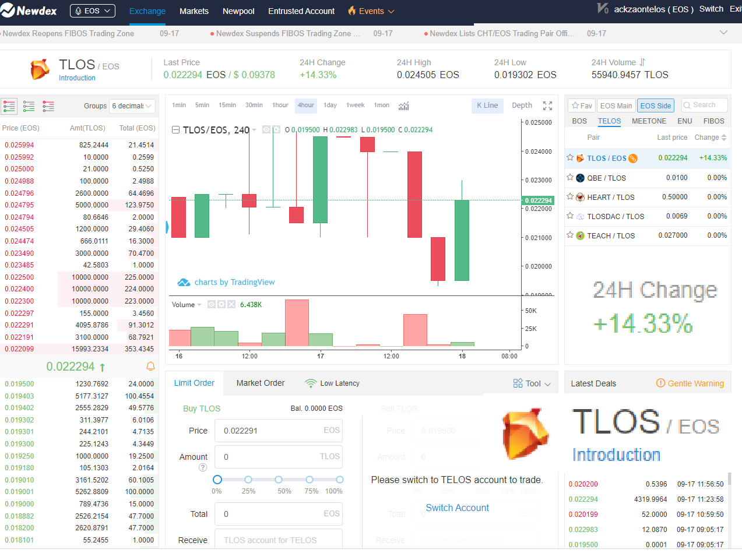Screen dimensions: 742x560
Task: Expand the announcements ticker chevron
Action: (723, 33)
